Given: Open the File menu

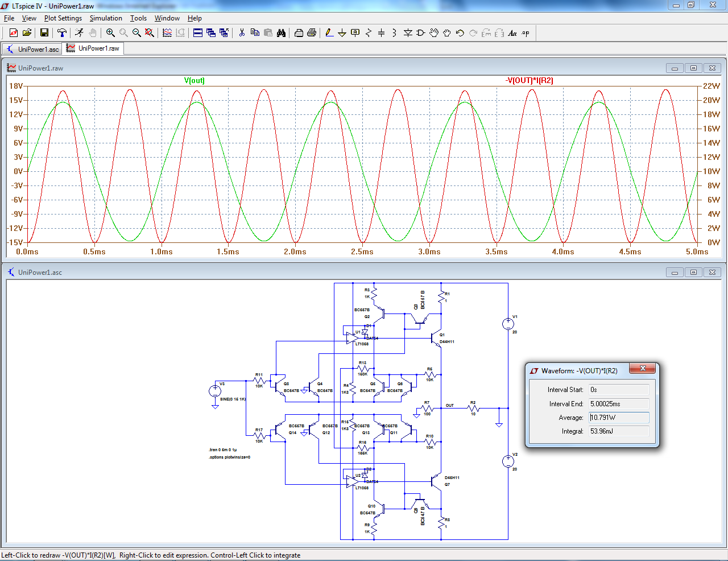Looking at the screenshot, I should [9, 18].
